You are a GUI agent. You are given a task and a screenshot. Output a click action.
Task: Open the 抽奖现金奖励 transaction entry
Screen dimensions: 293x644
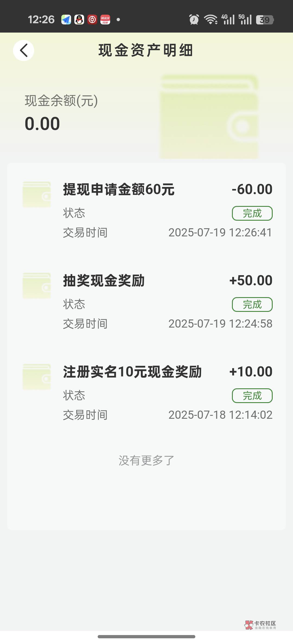coord(104,281)
